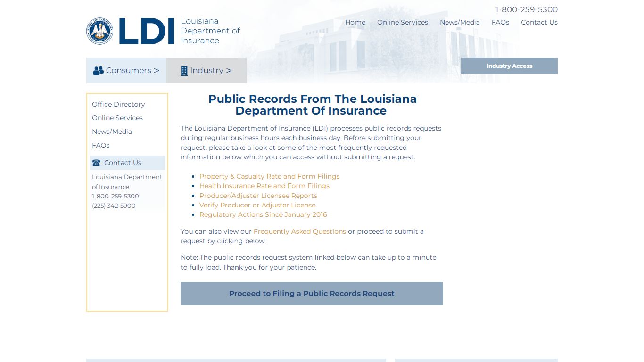Click the Louisiana Department of Insurance header text
Image resolution: width=644 pixels, height=362 pixels.
coord(210,31)
